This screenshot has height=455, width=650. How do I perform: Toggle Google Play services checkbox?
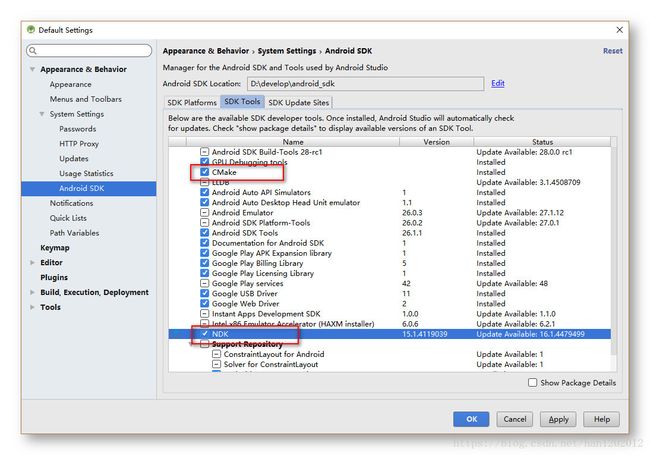click(204, 283)
